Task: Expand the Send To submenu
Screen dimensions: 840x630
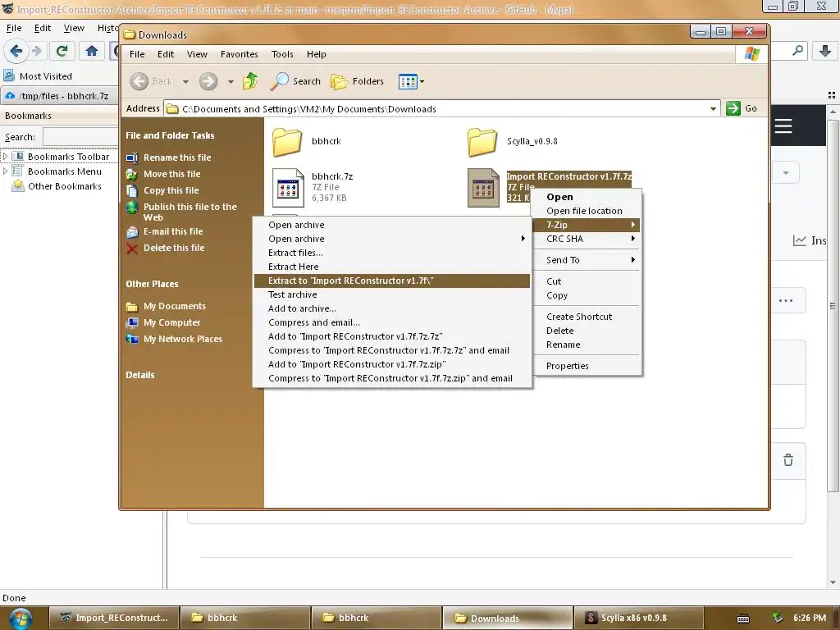Action: click(x=587, y=260)
